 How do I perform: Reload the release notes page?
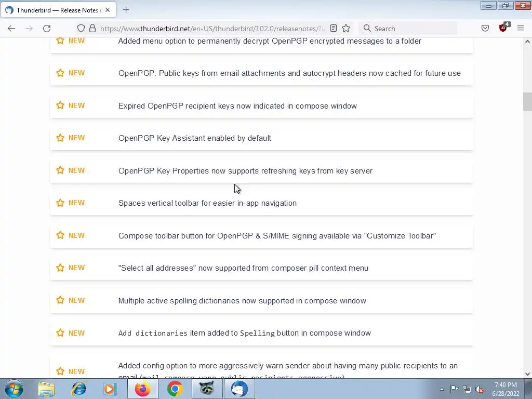click(47, 29)
